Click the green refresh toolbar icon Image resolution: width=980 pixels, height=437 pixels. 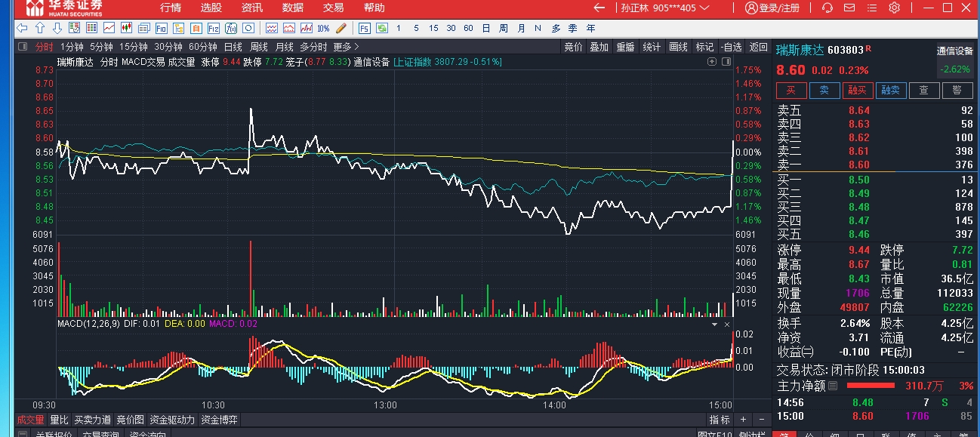tap(382, 28)
